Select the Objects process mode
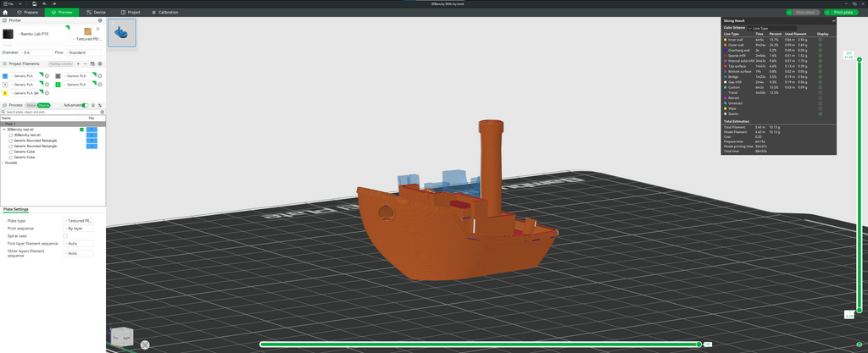868x353 pixels. (x=44, y=105)
